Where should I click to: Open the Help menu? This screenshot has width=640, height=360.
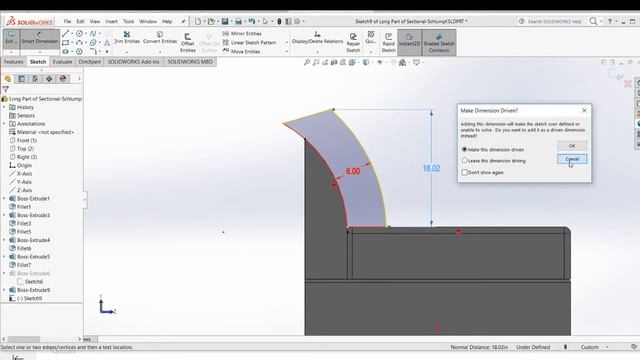tap(167, 21)
